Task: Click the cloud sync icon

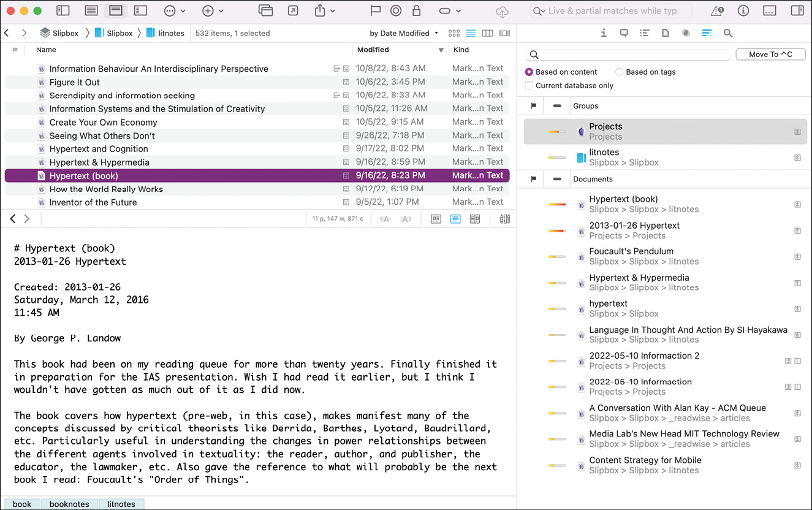Action: click(x=502, y=11)
